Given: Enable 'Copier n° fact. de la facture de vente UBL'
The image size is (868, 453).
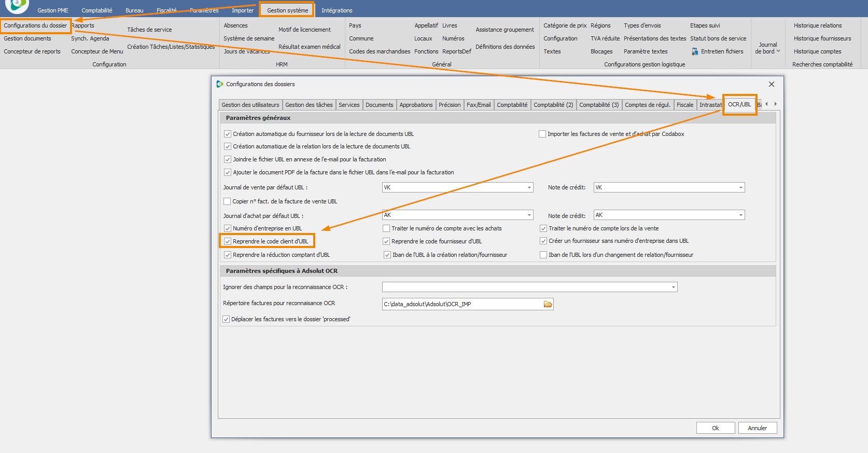Looking at the screenshot, I should tap(227, 201).
